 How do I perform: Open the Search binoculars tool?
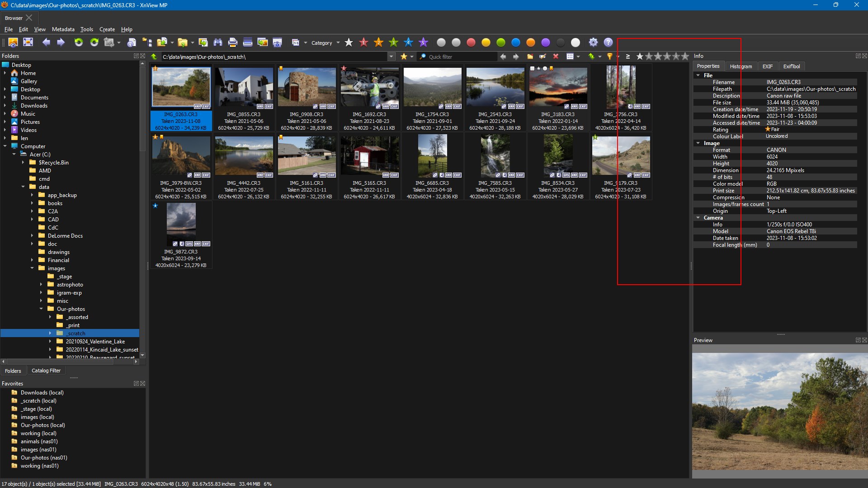(218, 42)
